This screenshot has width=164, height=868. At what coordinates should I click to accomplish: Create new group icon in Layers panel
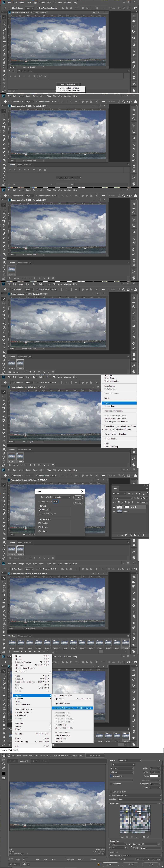click(x=135, y=535)
